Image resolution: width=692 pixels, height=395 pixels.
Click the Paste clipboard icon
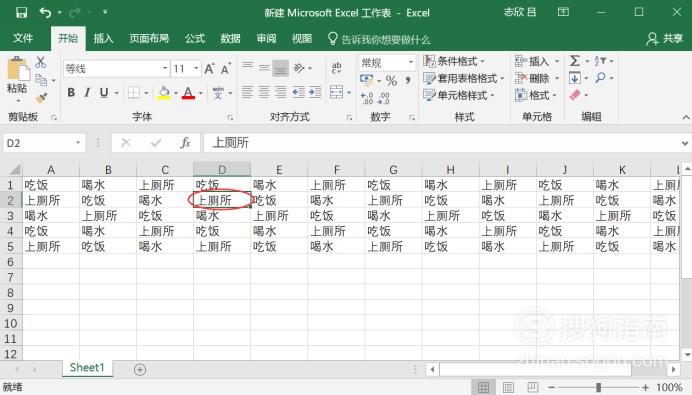coord(18,69)
